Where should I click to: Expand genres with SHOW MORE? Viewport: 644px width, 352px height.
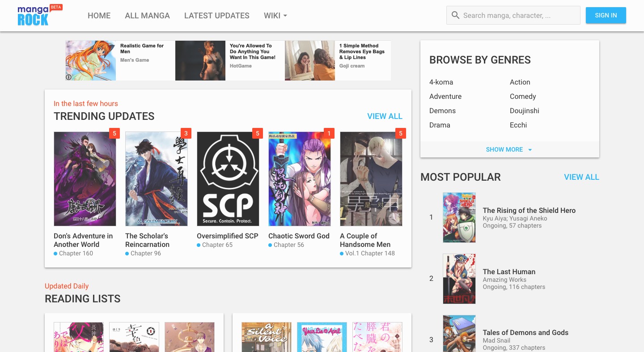click(509, 149)
